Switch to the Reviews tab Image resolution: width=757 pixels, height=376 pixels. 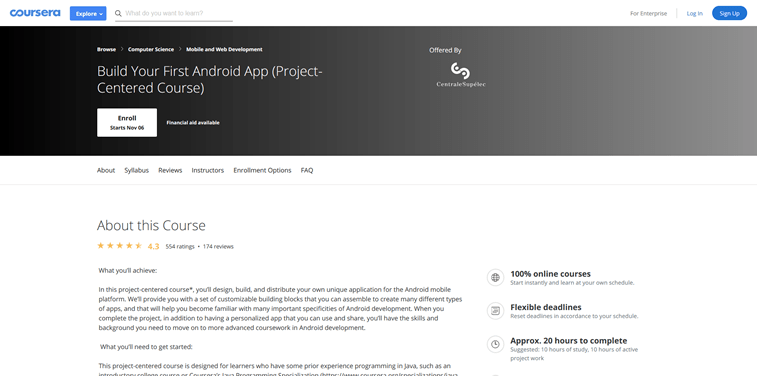(x=170, y=170)
